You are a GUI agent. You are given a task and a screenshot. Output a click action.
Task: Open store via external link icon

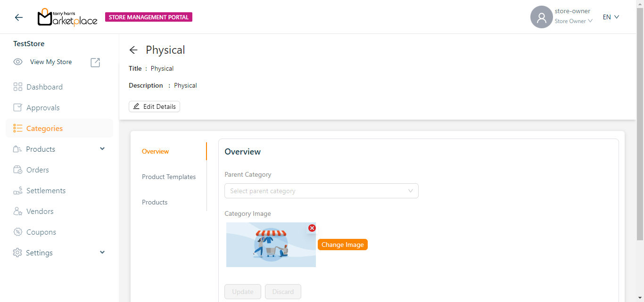(95, 62)
